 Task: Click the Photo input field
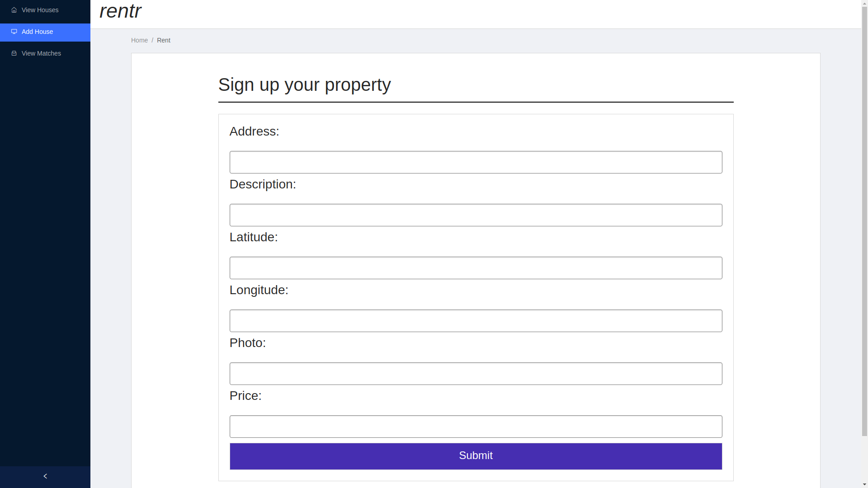point(476,374)
